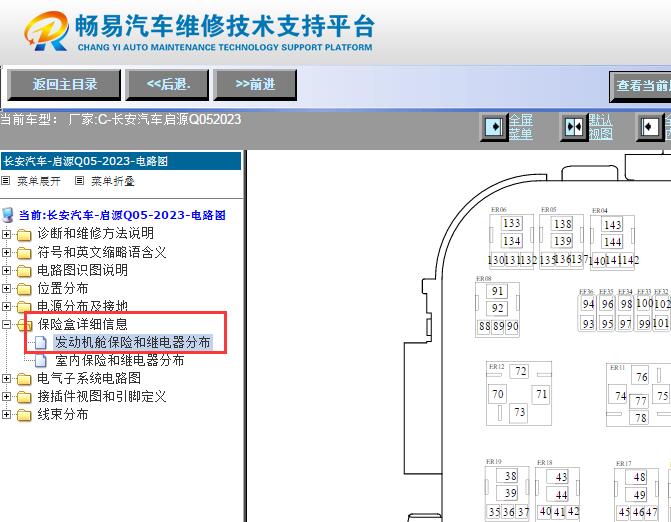
Task: Click fuse 138 in relay ER05
Action: coord(562,224)
